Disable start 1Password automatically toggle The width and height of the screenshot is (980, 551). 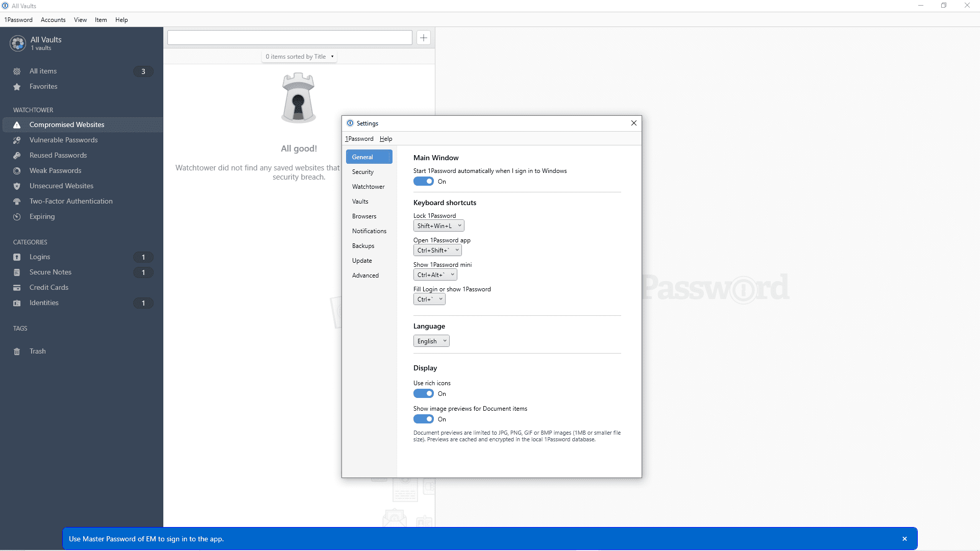tap(424, 181)
